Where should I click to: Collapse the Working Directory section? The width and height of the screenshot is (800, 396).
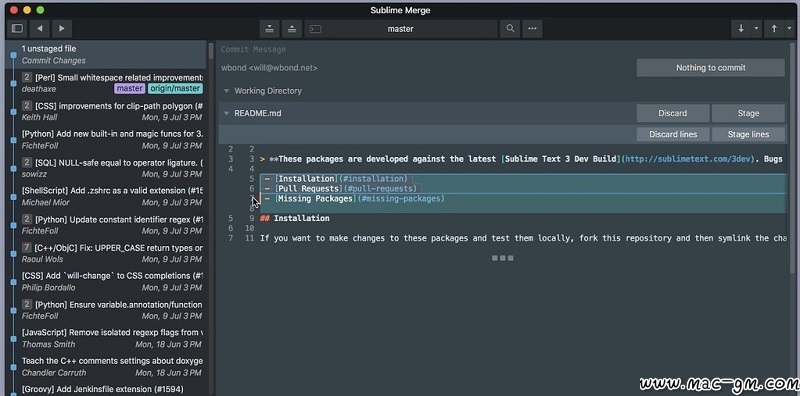(x=227, y=91)
